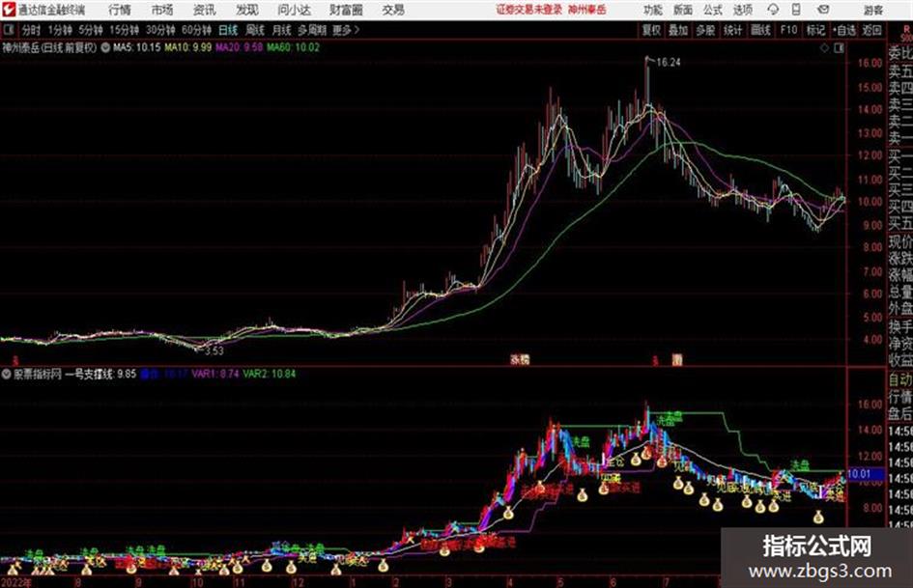Click the 神州泰岳 stock name link

[x=587, y=10]
